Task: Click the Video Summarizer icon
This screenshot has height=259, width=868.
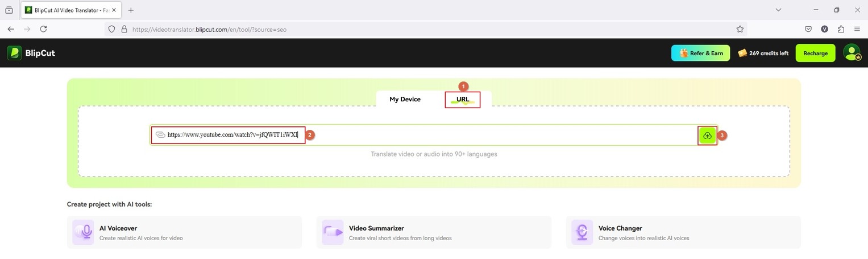Action: point(333,232)
